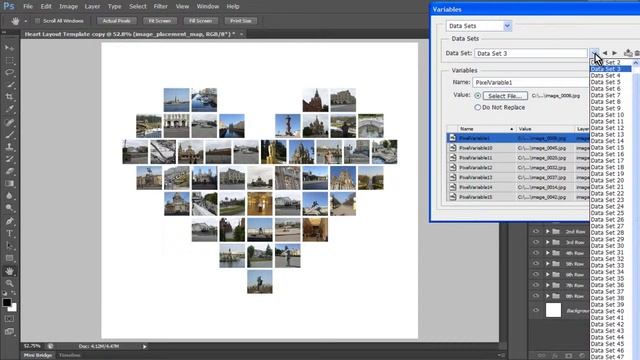Select the Crop tool
Viewport: 640px width, 360px height.
pos(9,97)
